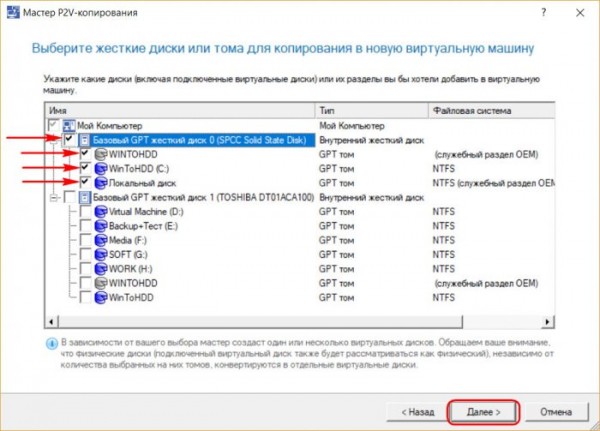Click the My Computer icon in tree
Image resolution: width=600 pixels, height=431 pixels.
pos(69,126)
